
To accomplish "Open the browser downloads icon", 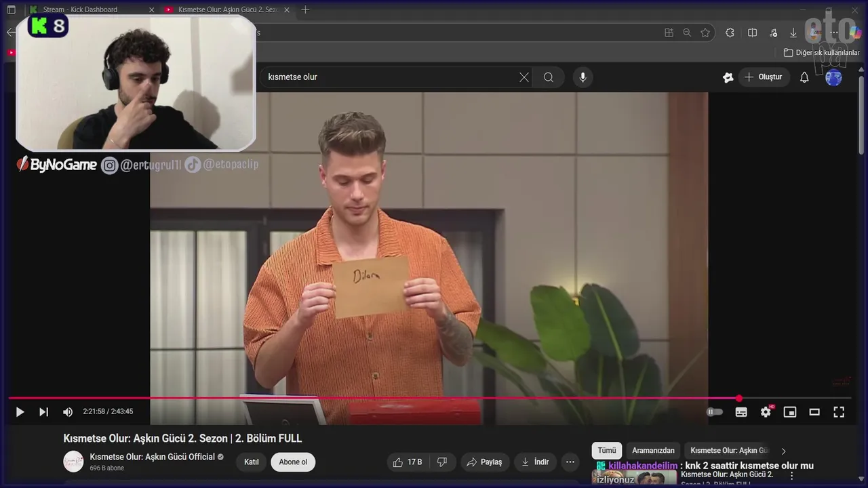I will point(793,33).
